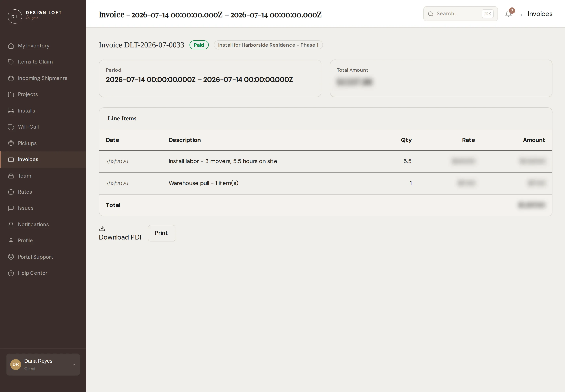Click the Will-Call truck icon
Screen dimensions: 565x392
point(11,127)
